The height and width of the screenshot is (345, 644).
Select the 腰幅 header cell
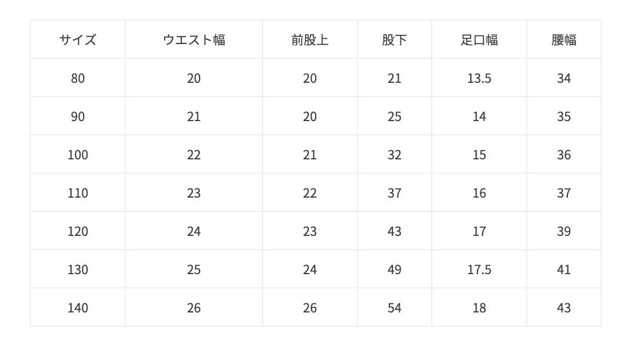[563, 40]
